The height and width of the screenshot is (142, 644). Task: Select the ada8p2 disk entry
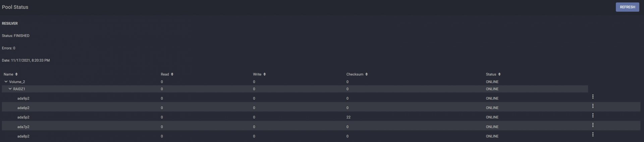[23, 136]
